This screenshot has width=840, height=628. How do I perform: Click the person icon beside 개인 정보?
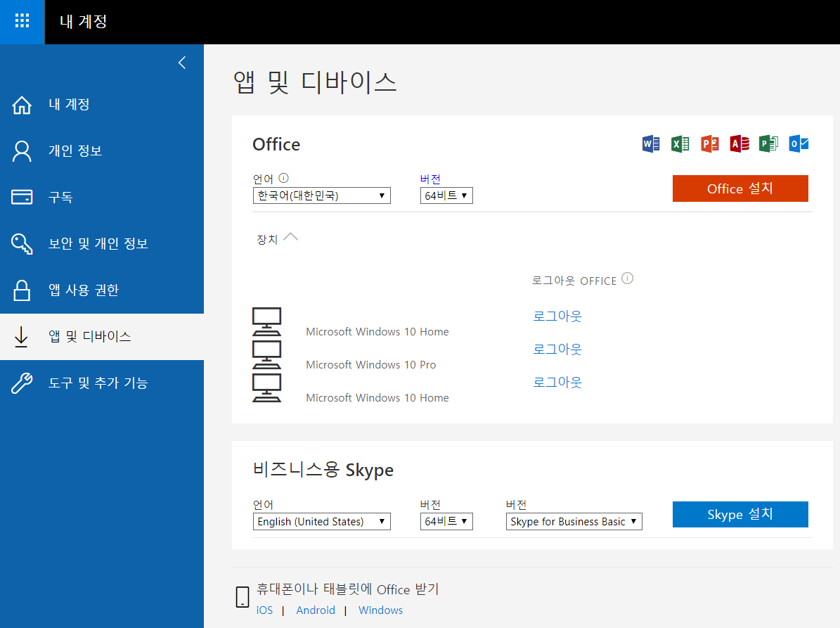[22, 151]
